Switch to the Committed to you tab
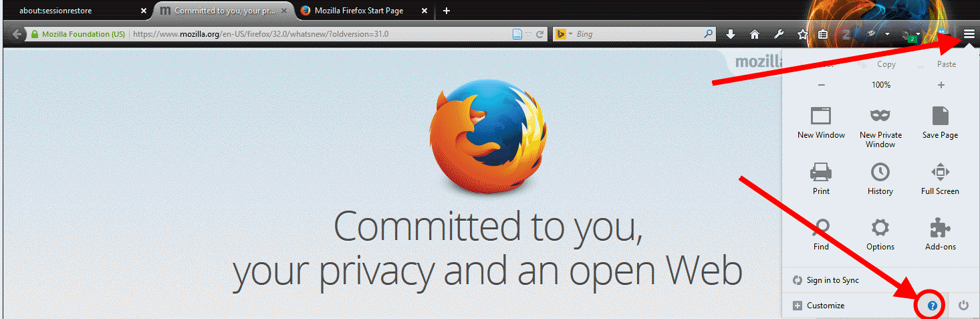980x319 pixels. pos(224,11)
